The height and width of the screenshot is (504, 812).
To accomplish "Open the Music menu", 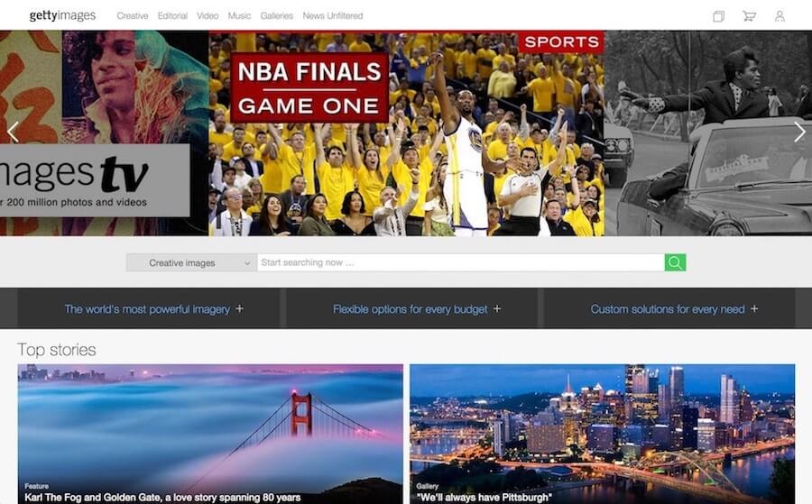I will click(239, 16).
